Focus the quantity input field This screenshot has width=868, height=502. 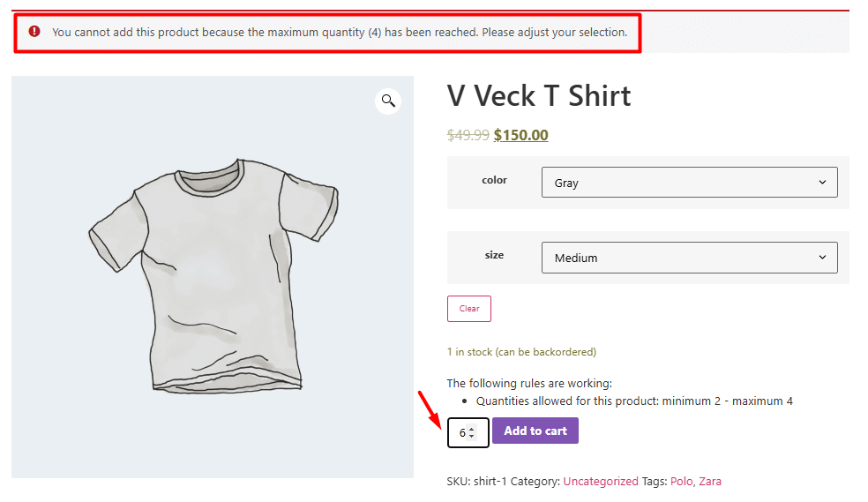point(461,432)
